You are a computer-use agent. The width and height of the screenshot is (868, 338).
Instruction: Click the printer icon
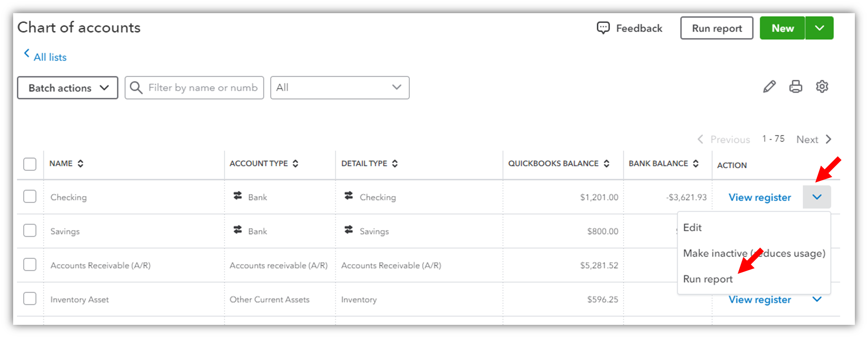pyautogui.click(x=795, y=87)
